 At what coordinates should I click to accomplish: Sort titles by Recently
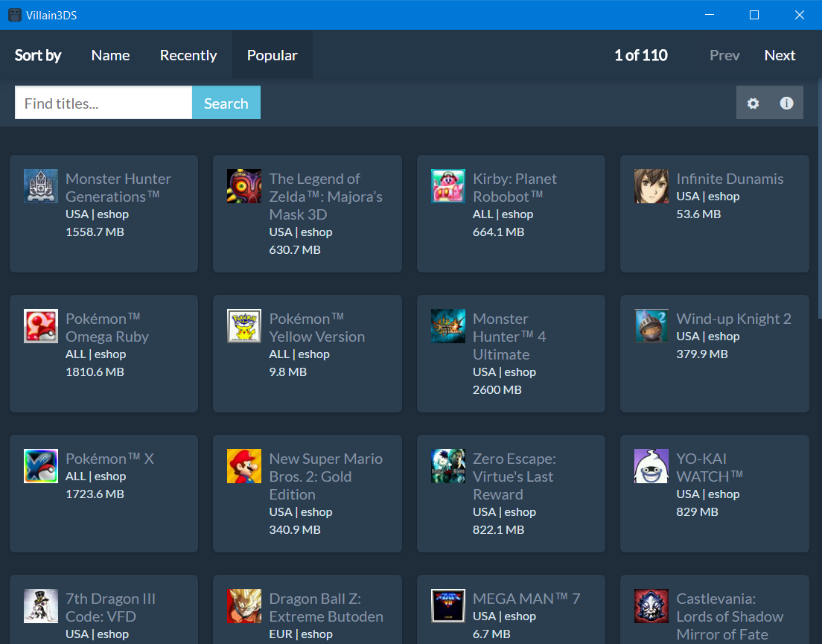tap(188, 55)
